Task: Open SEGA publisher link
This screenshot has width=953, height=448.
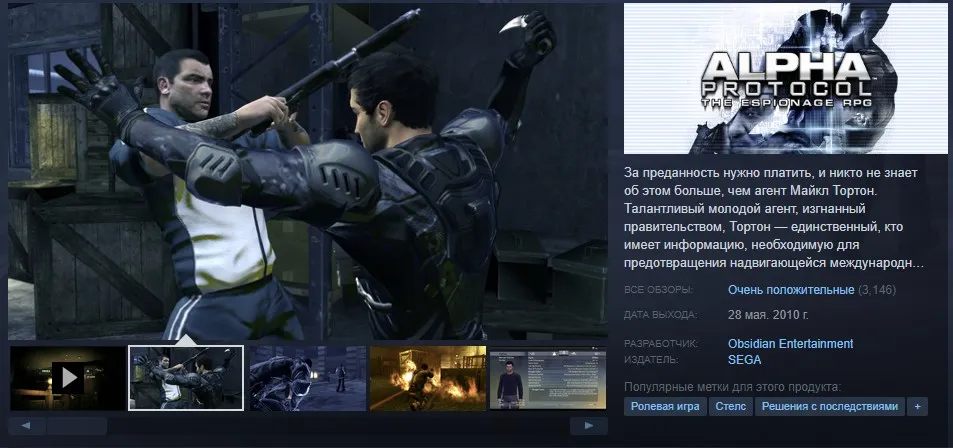Action: (745, 360)
